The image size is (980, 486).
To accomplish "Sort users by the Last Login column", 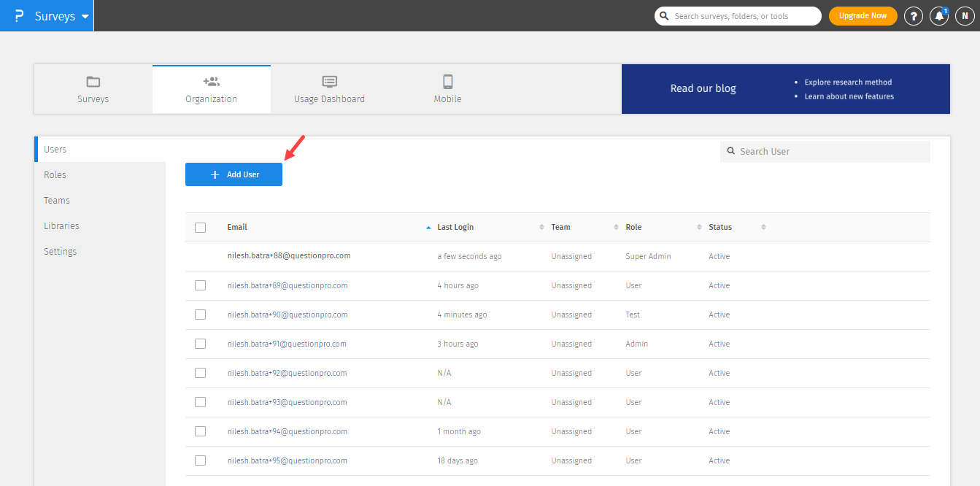I will click(x=455, y=227).
